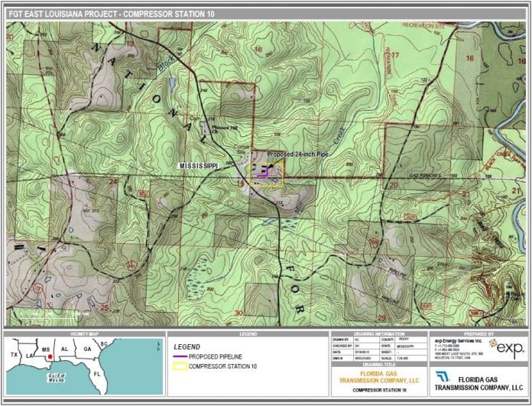Click the north arrow in vicinity map
Viewport: 532px width, 406px height.
click(x=159, y=346)
